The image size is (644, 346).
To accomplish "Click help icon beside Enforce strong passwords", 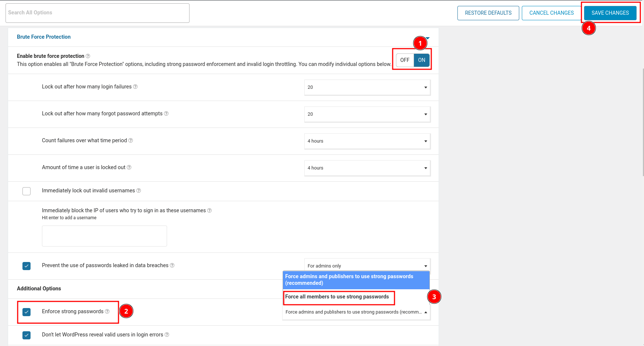I will pyautogui.click(x=107, y=311).
